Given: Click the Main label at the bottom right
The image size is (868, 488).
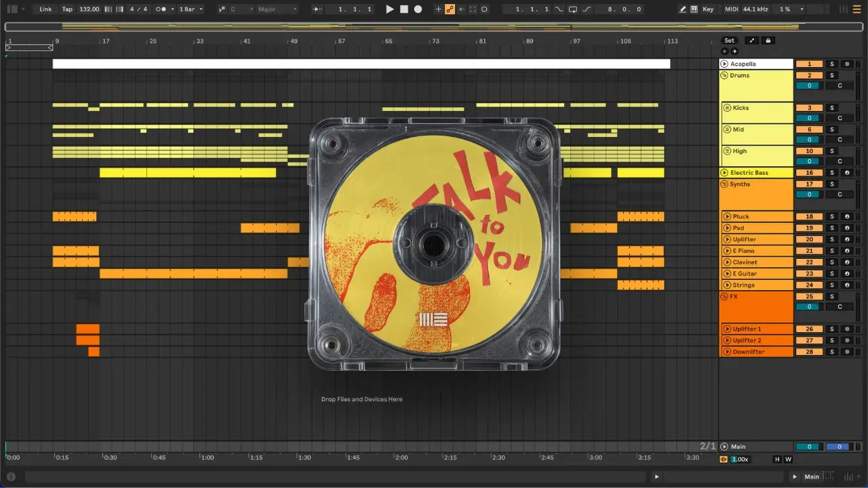Looking at the screenshot, I should coord(812,476).
